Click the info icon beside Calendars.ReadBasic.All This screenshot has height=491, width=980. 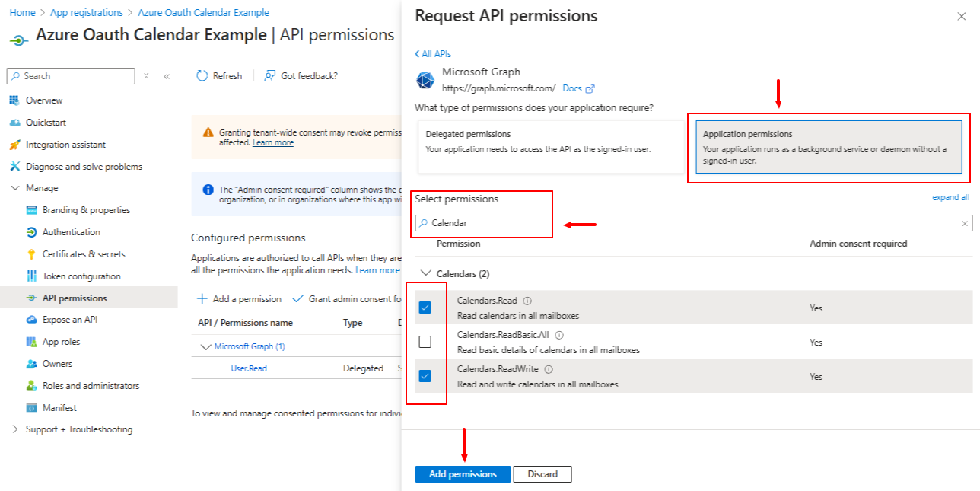(559, 335)
